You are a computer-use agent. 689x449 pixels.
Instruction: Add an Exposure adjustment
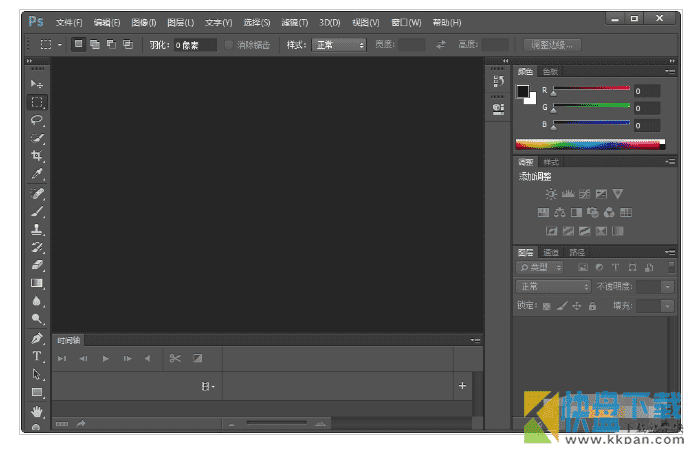[x=601, y=194]
